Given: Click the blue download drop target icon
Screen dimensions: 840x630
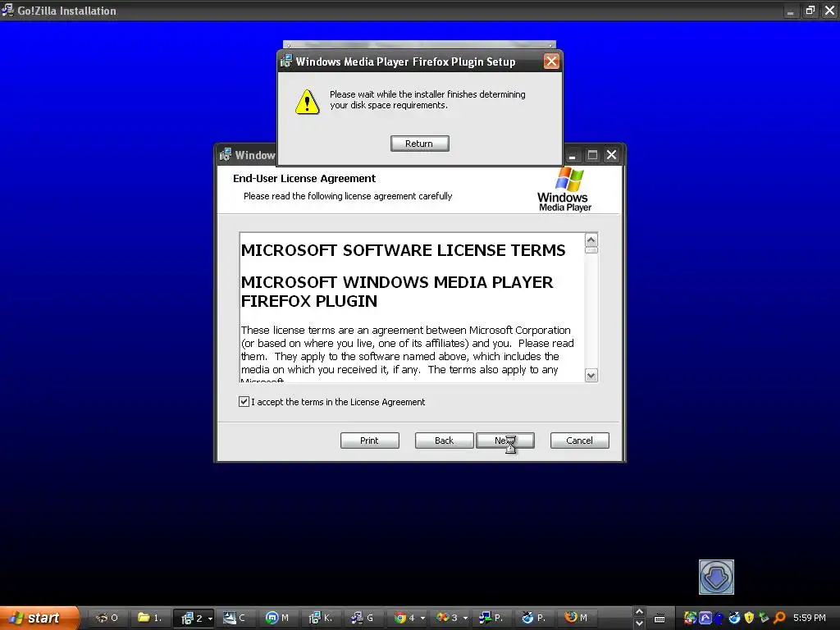Looking at the screenshot, I should (716, 577).
